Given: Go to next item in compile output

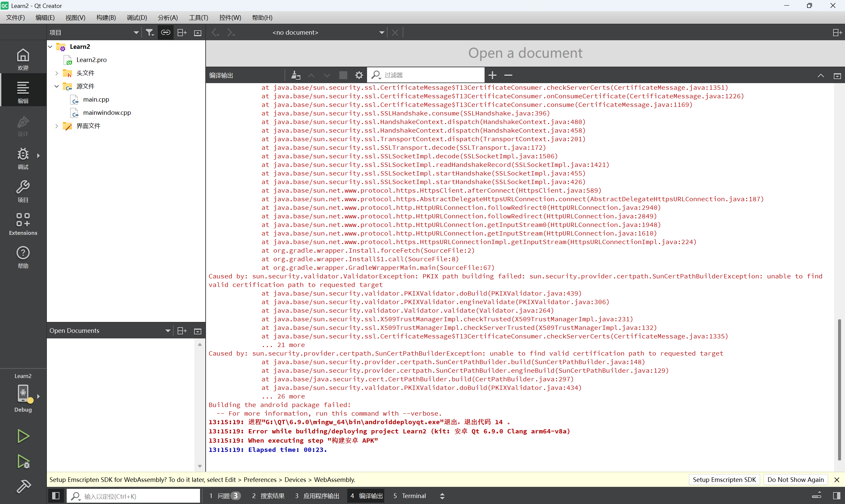Looking at the screenshot, I should point(327,75).
